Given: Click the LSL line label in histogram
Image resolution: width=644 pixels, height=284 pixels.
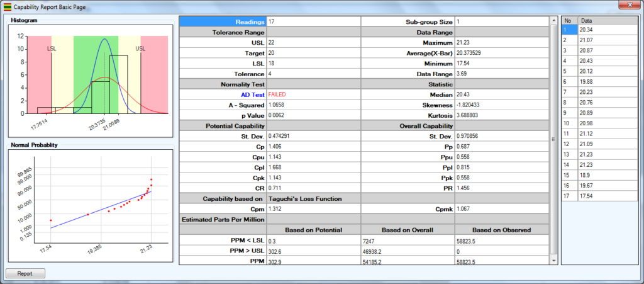Looking at the screenshot, I should click(52, 48).
